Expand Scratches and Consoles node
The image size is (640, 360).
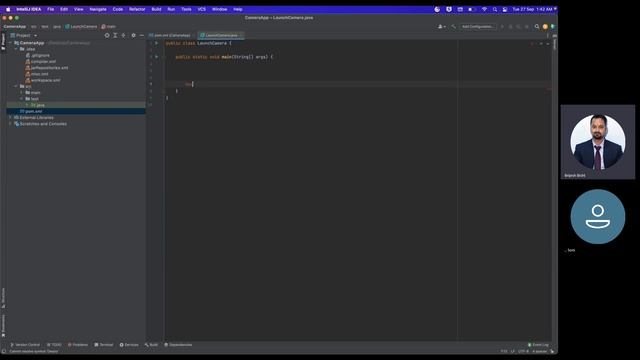pyautogui.click(x=11, y=124)
